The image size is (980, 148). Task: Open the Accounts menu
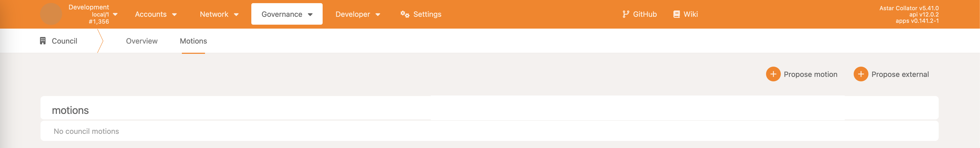pyautogui.click(x=151, y=14)
